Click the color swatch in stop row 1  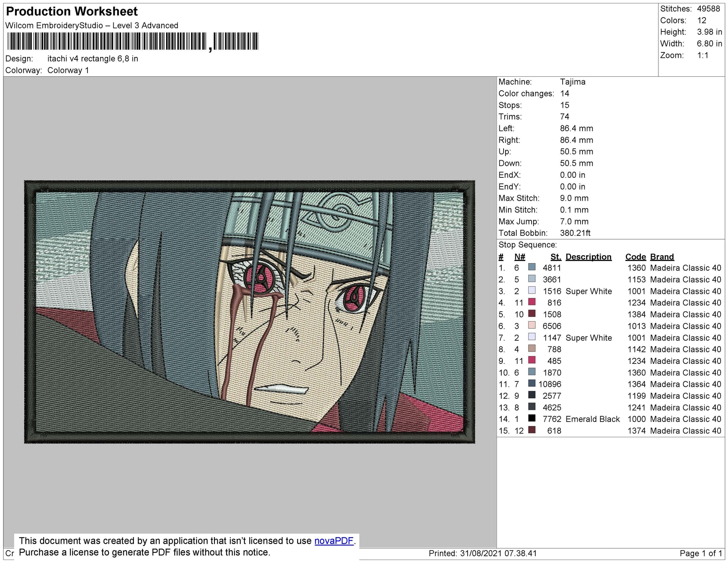coord(532,267)
